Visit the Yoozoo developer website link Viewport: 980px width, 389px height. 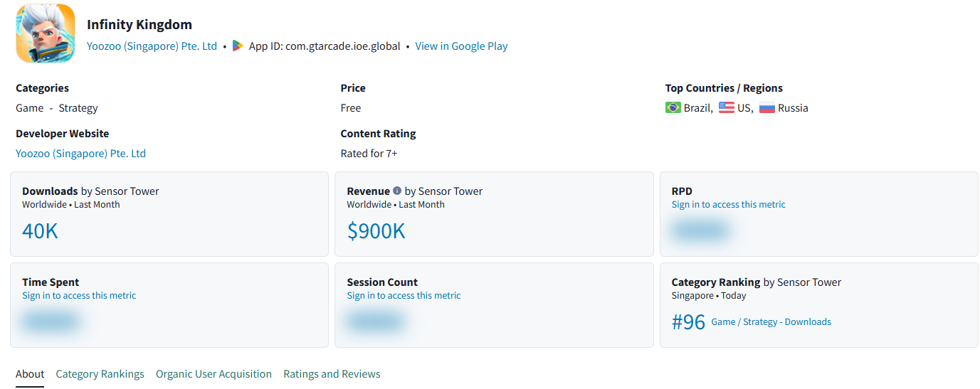pos(80,154)
